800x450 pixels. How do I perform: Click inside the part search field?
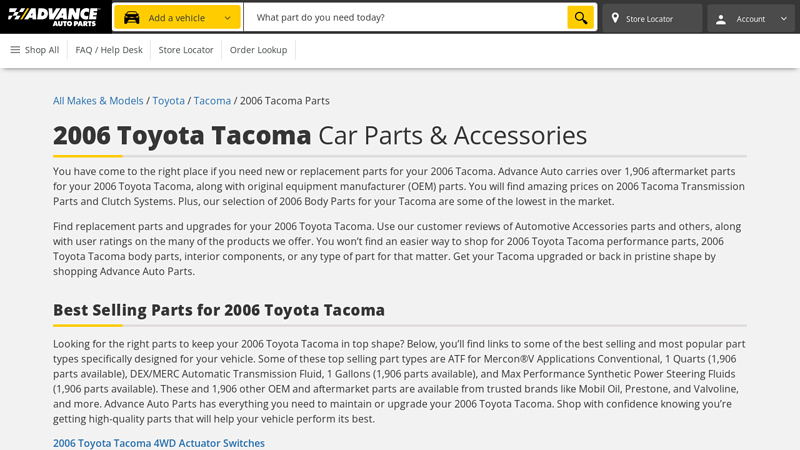tap(406, 17)
